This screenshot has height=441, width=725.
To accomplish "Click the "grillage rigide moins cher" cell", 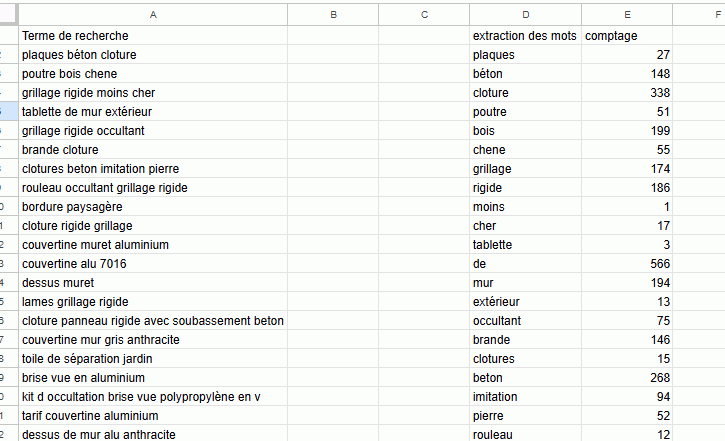I will (x=152, y=93).
